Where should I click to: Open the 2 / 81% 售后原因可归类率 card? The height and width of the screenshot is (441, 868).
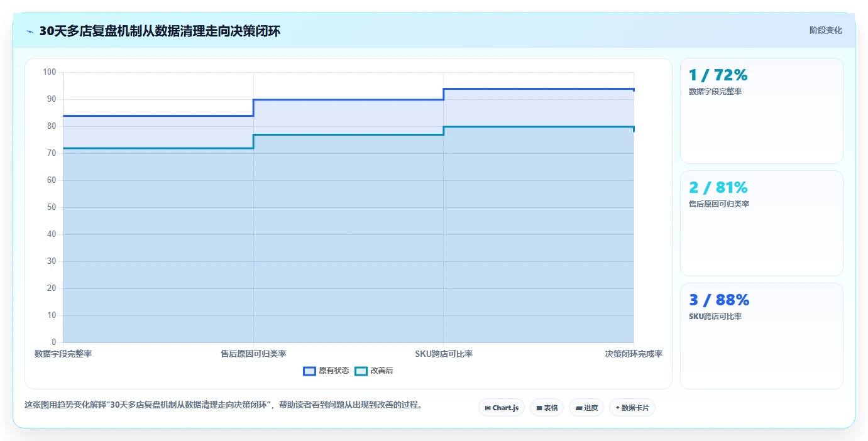click(761, 223)
